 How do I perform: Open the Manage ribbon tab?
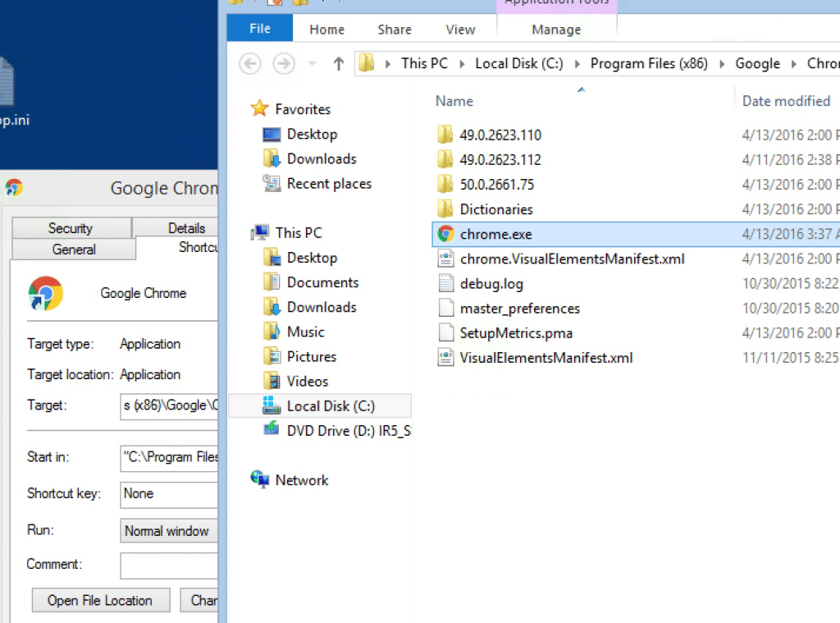tap(556, 30)
